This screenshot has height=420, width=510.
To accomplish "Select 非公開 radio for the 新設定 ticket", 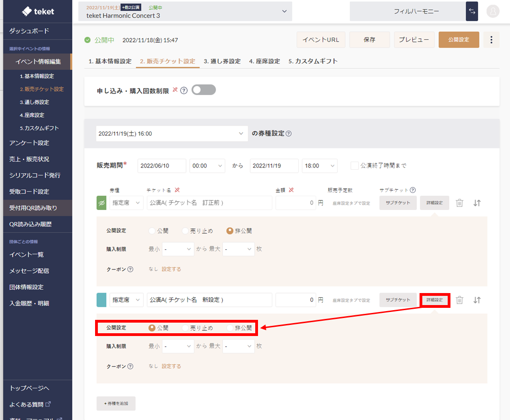I will click(230, 328).
